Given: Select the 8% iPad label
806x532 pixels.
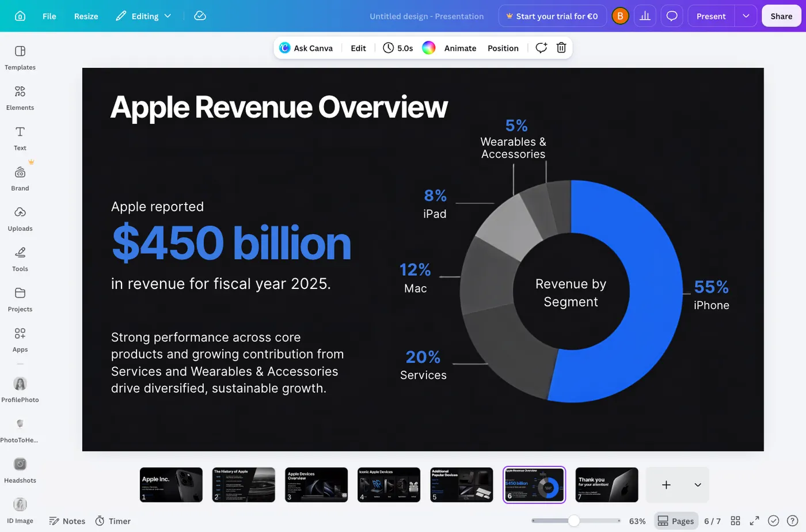Looking at the screenshot, I should pyautogui.click(x=435, y=204).
